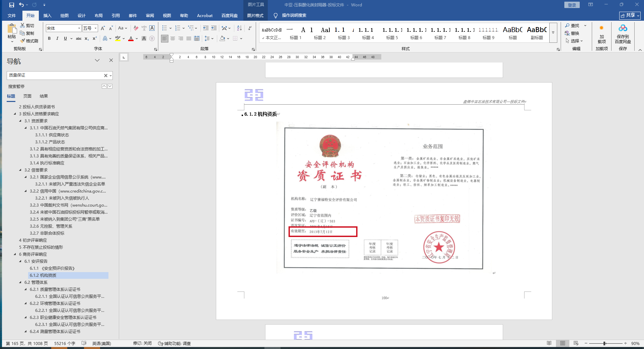Screen dimensions: 644x349
Task: Apply the 标题 1 heading style
Action: 296,33
